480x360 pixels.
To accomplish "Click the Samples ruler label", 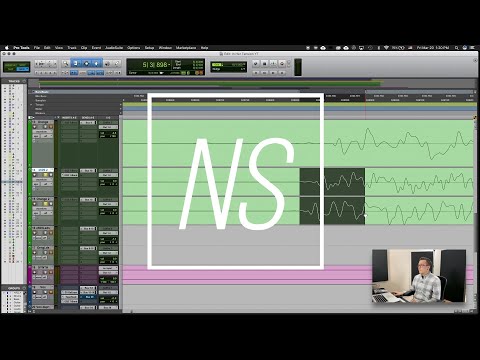I will [x=41, y=100].
